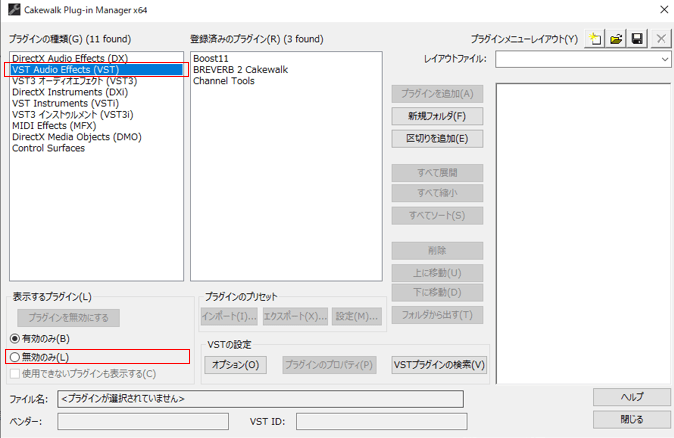Click the new layout icon
The image size is (674, 438).
pyautogui.click(x=595, y=39)
